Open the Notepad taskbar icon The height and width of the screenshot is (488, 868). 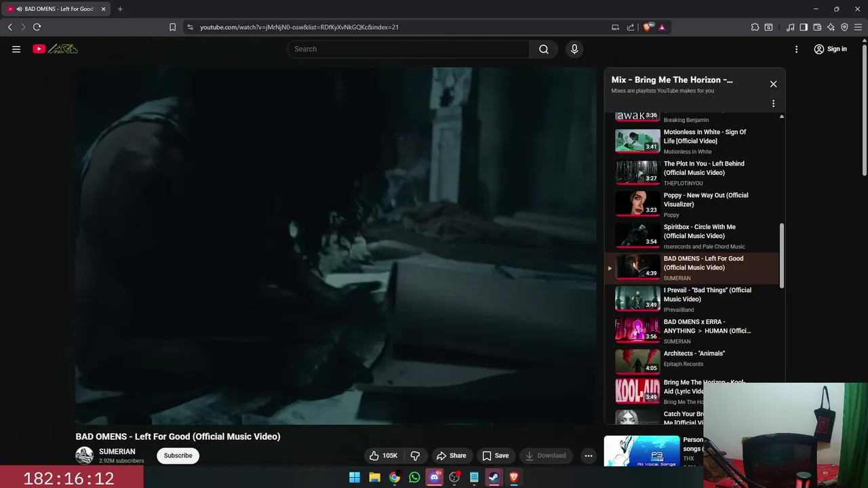click(x=474, y=477)
